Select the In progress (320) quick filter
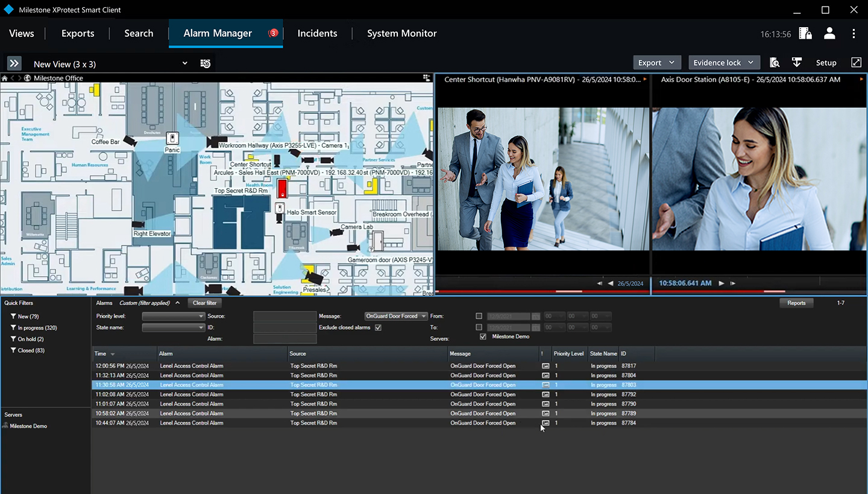This screenshot has width=868, height=494. pos(37,328)
